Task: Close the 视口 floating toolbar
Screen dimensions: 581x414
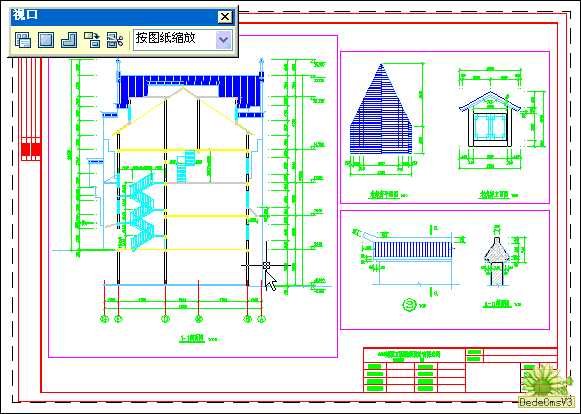Action: (225, 17)
